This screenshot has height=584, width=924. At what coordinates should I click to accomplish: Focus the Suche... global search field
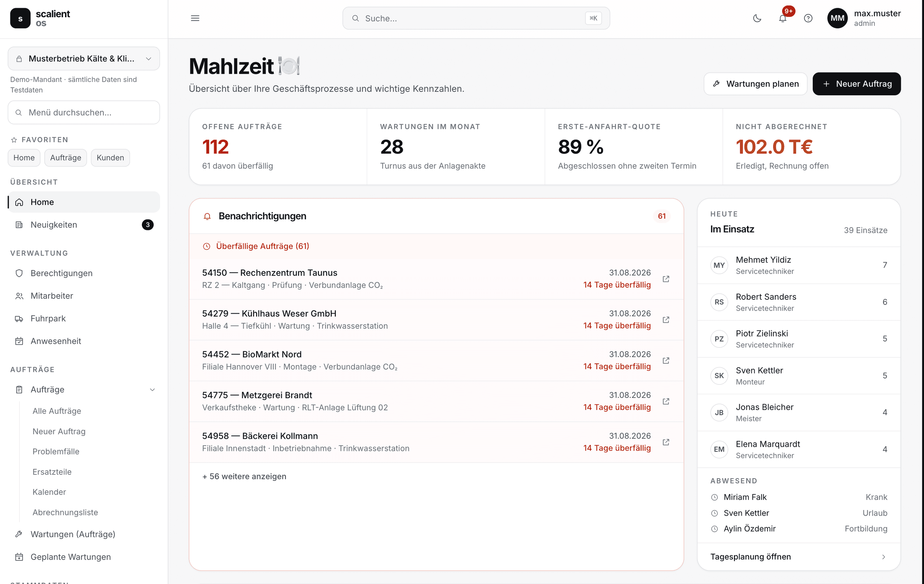[x=476, y=18]
